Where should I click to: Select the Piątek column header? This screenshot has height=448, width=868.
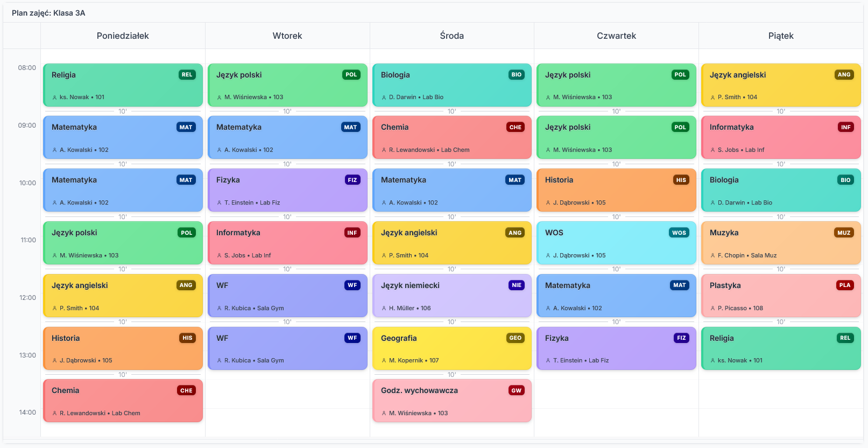coord(780,36)
